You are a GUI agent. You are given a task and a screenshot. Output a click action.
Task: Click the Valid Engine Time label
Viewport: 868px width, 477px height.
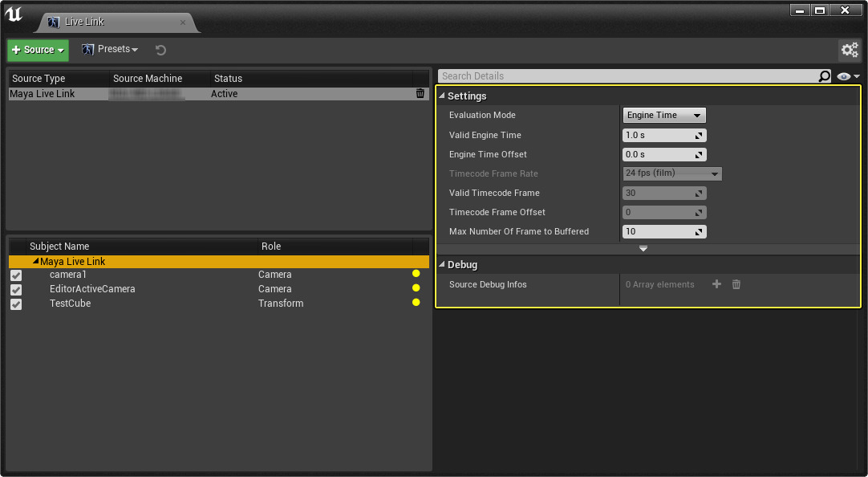click(485, 135)
